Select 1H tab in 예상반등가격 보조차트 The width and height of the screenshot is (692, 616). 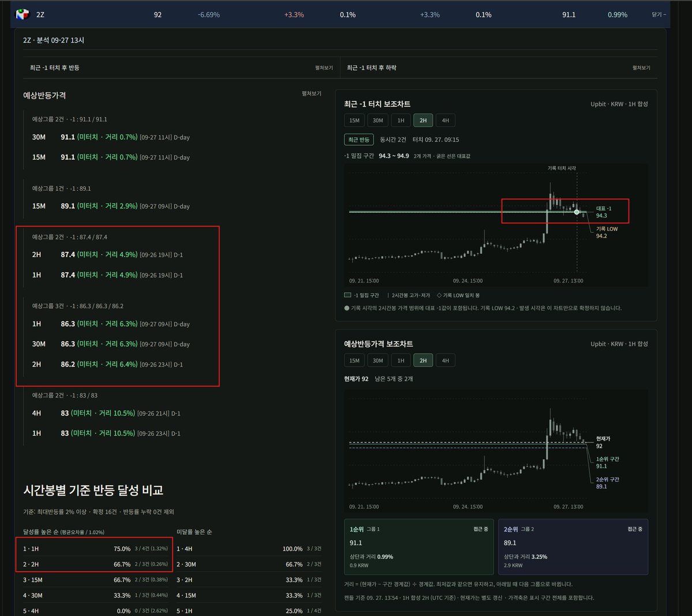coord(401,360)
